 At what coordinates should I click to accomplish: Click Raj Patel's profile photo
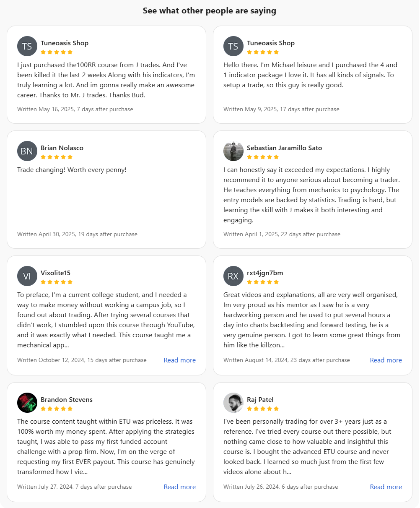(x=233, y=403)
